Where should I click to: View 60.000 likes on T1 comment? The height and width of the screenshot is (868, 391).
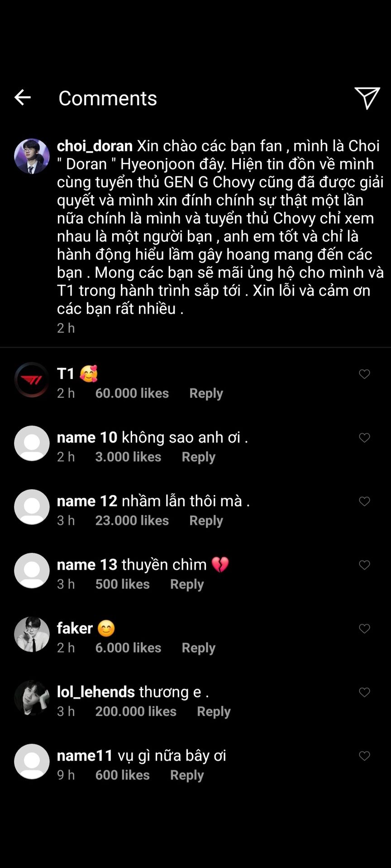(x=132, y=393)
